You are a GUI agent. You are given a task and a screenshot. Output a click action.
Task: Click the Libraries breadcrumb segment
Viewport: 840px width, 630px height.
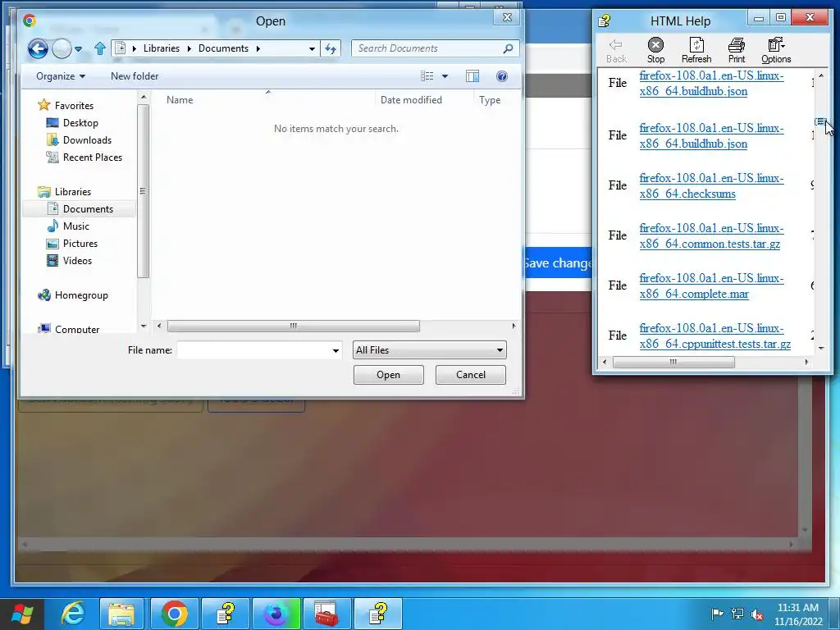click(162, 48)
